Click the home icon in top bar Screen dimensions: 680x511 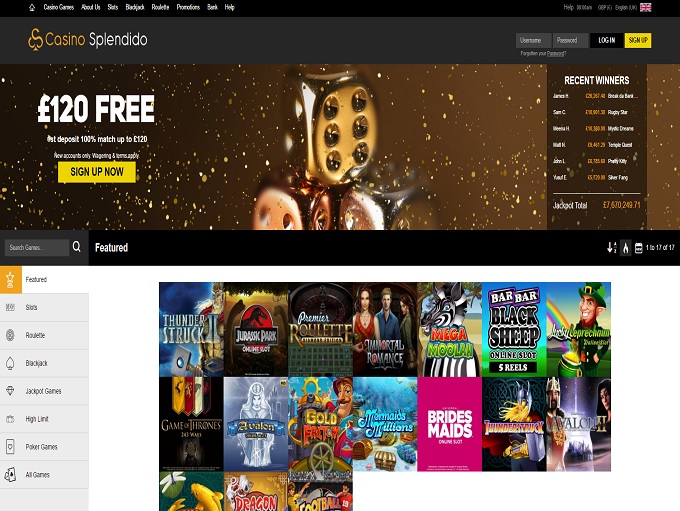[32, 7]
